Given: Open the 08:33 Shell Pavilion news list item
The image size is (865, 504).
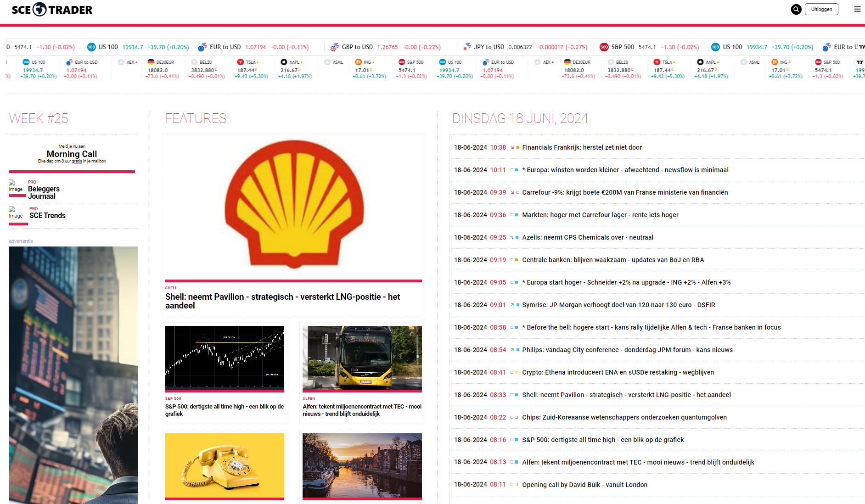Looking at the screenshot, I should click(626, 395).
